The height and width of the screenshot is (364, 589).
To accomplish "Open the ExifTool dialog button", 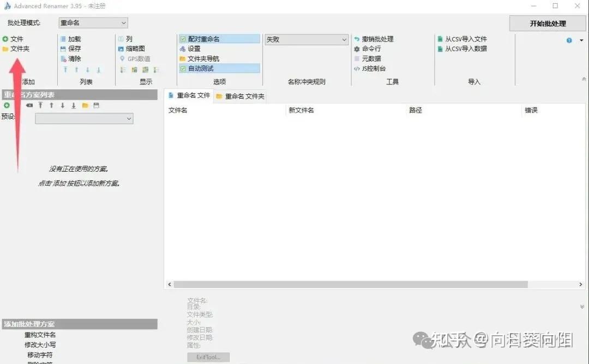I will click(x=208, y=357).
